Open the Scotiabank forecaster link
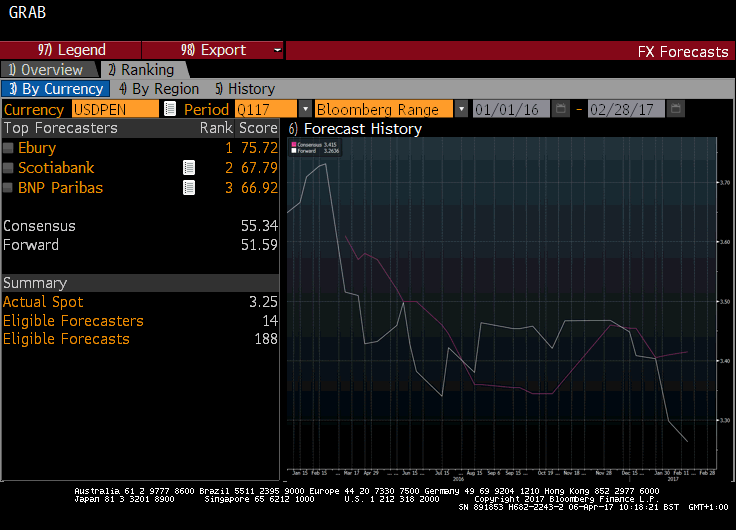 tap(56, 168)
